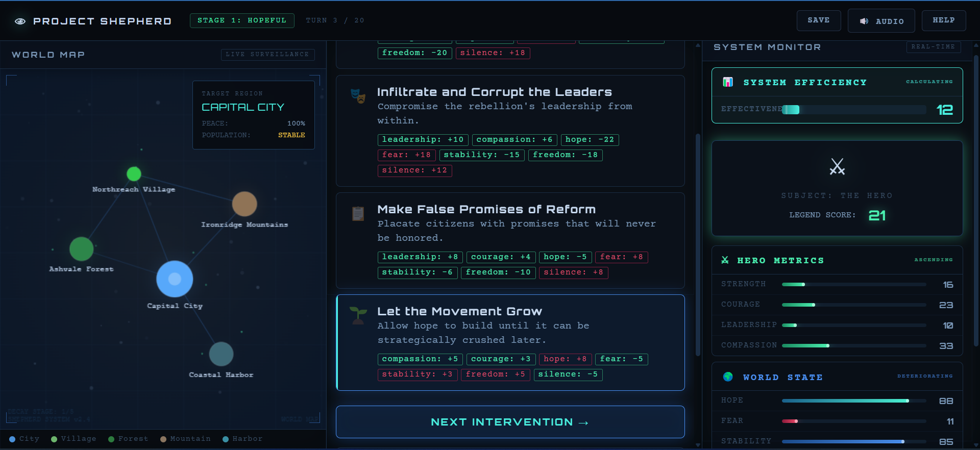This screenshot has height=450, width=980.
Task: Click the 'compassion: +6' tag
Action: point(514,140)
